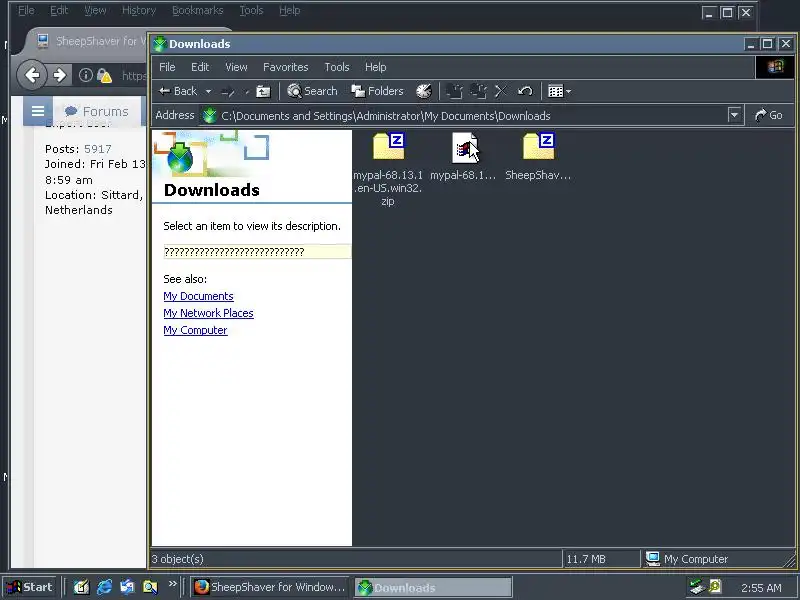Click the Downloads taskbar button
The width and height of the screenshot is (800, 600).
coord(433,588)
